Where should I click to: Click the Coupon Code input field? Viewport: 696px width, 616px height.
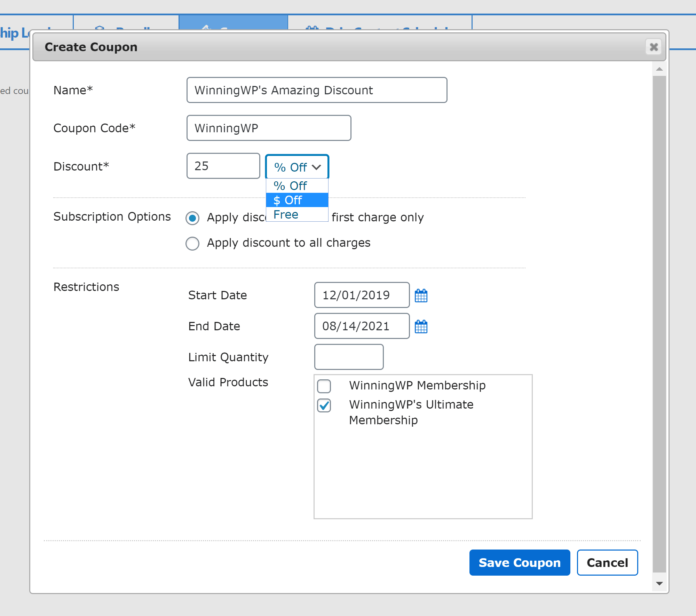coord(269,128)
